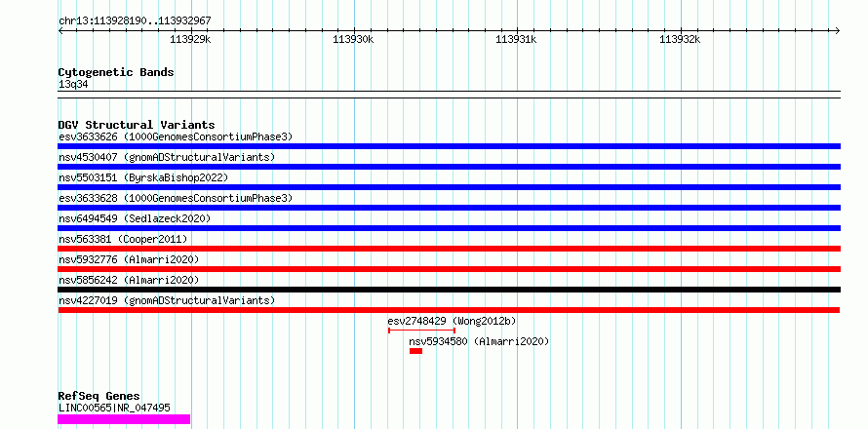Click the nsv563381 (Cooper2011) label

pos(123,239)
